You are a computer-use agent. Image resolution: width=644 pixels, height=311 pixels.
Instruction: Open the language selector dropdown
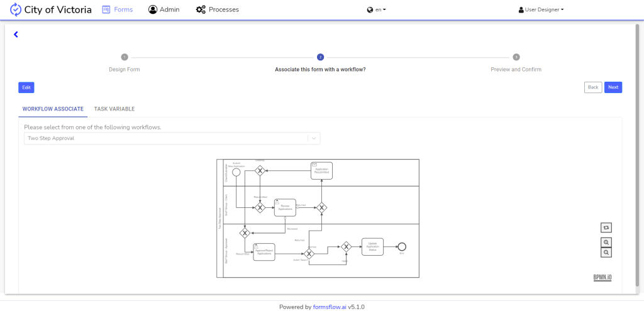[x=376, y=9]
